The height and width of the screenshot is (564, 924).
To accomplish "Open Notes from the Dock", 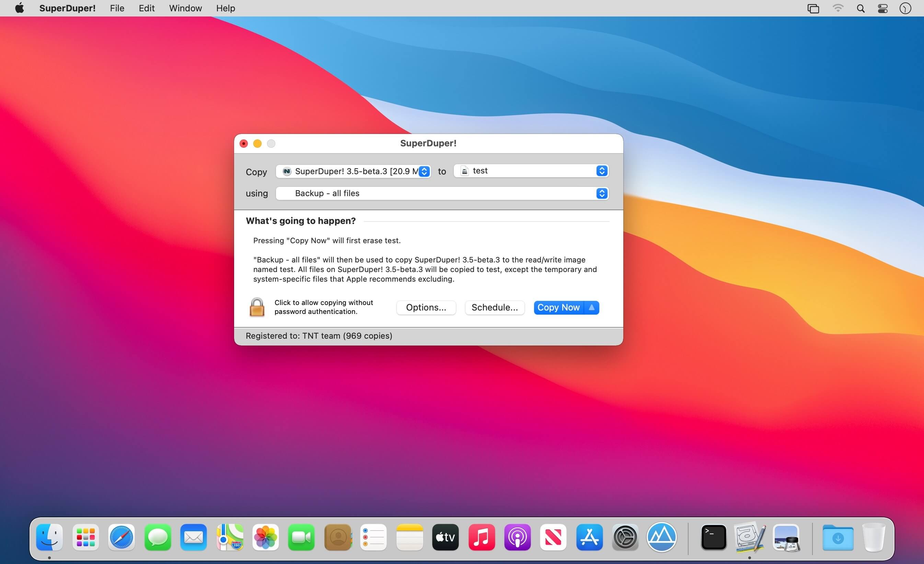I will tap(409, 537).
